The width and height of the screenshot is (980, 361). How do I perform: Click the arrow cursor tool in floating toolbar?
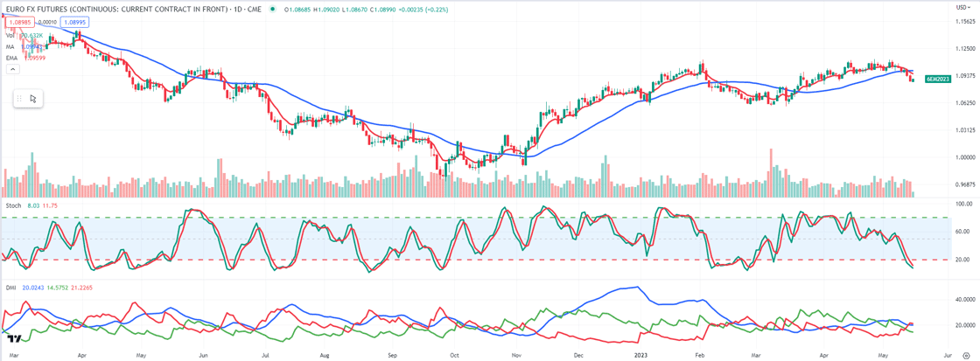click(33, 99)
